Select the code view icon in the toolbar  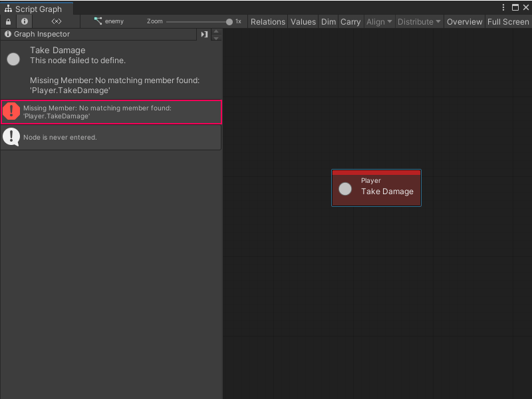57,21
